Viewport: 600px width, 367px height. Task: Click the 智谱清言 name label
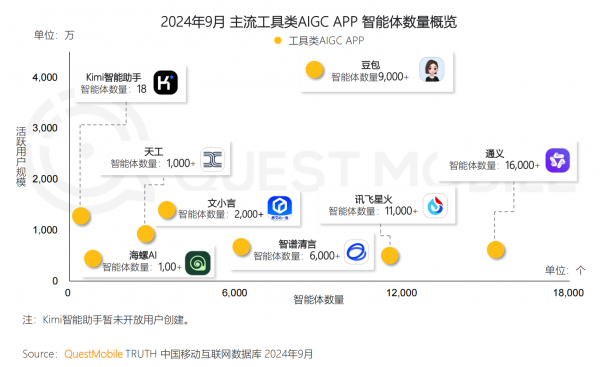click(297, 244)
